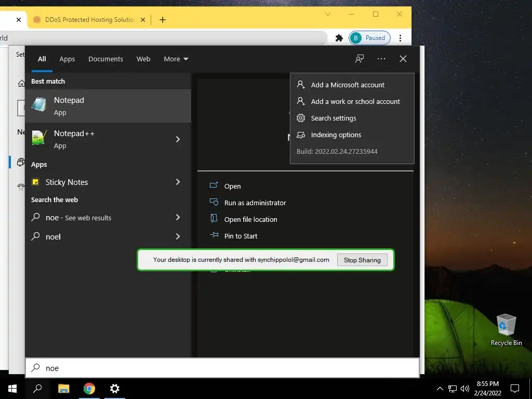Switch to the Apps filter tab

tap(67, 59)
